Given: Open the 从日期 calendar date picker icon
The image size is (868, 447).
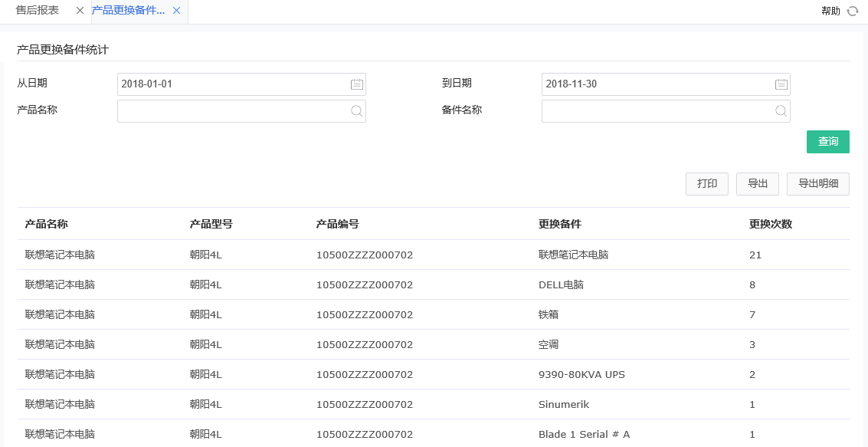Looking at the screenshot, I should click(356, 84).
